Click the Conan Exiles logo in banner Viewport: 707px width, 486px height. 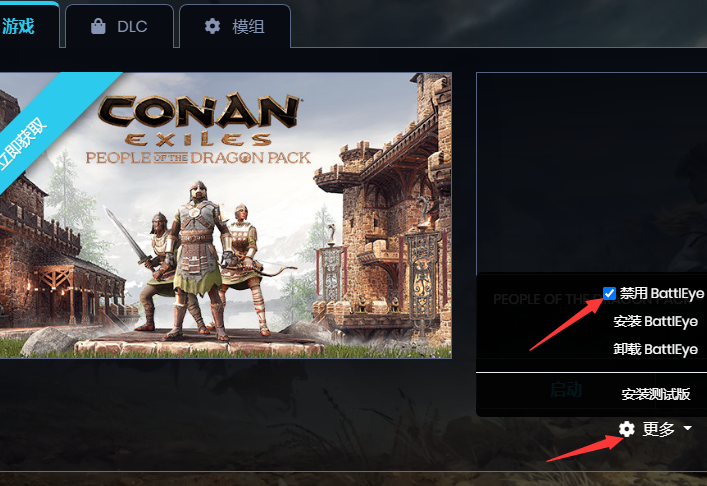198,121
